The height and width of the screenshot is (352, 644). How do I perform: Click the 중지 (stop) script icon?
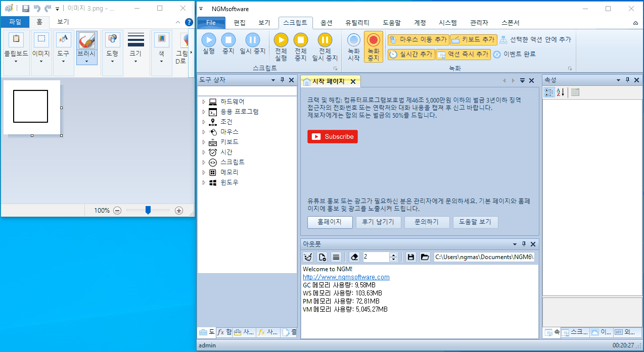[228, 40]
